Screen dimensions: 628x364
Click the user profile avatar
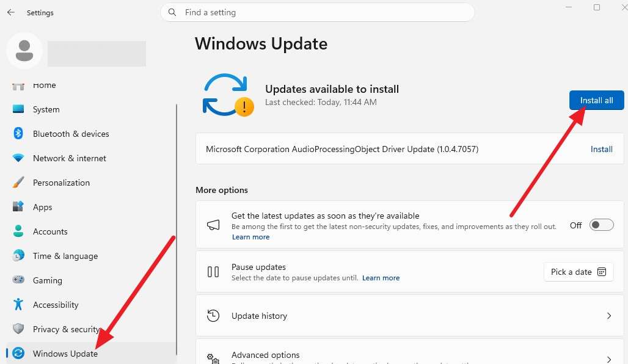(24, 51)
